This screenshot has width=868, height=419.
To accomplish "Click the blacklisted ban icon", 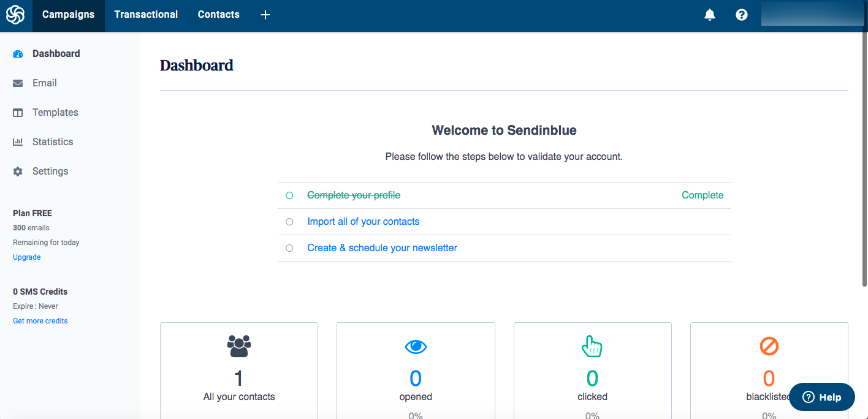I will pos(769,347).
